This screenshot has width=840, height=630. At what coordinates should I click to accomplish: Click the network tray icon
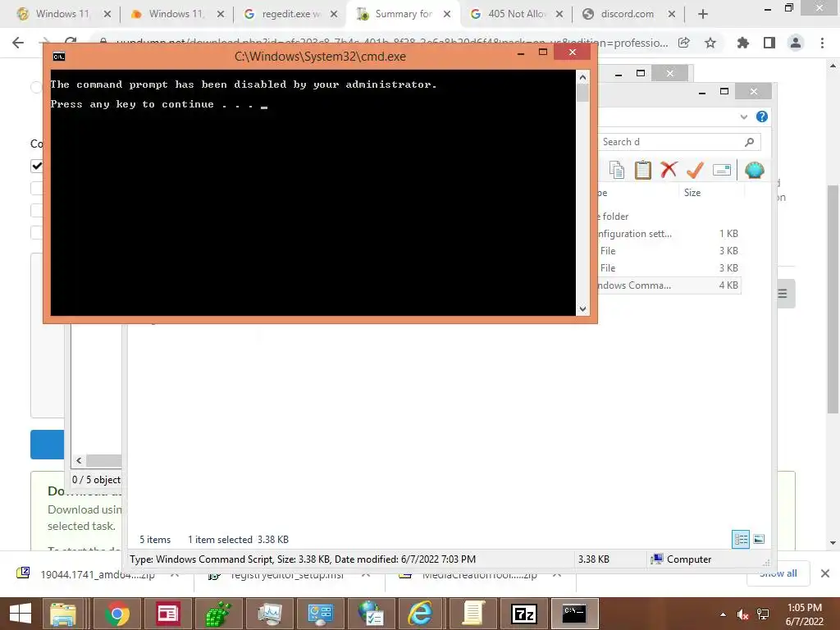763,614
